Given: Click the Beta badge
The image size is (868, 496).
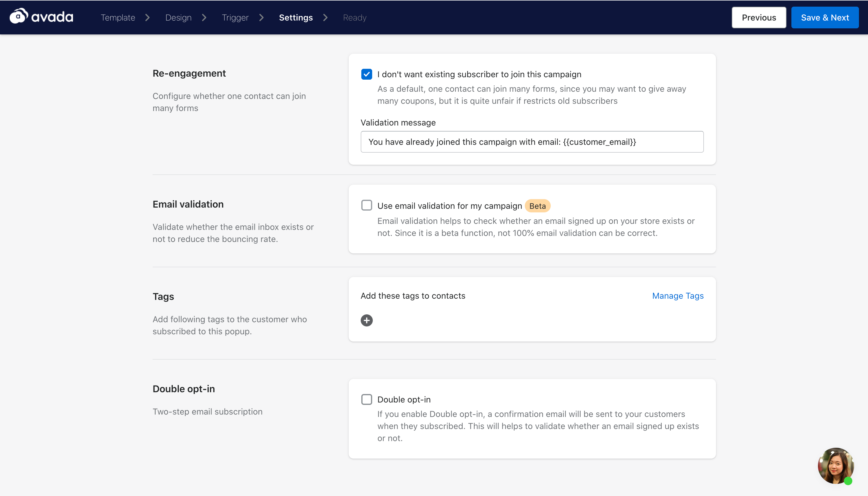Looking at the screenshot, I should (x=537, y=206).
